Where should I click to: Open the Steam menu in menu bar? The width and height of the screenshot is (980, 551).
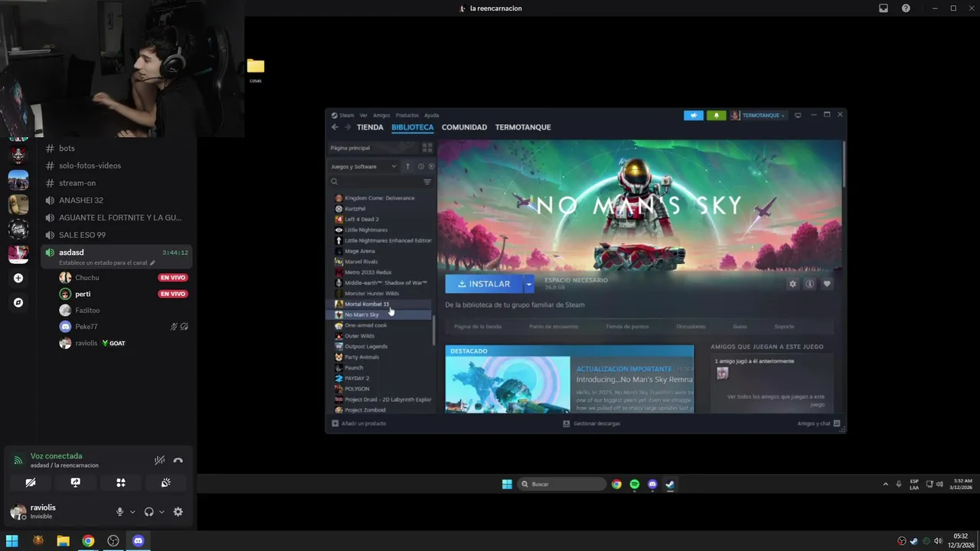coord(343,116)
